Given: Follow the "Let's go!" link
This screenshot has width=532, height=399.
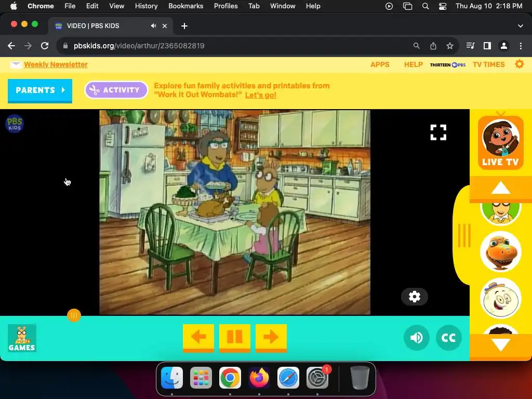Looking at the screenshot, I should tap(261, 95).
